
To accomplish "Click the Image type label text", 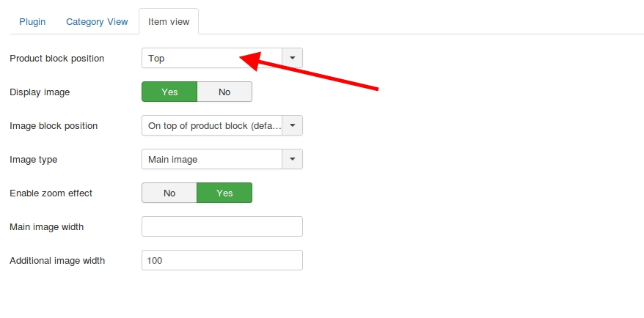I will 33,160.
